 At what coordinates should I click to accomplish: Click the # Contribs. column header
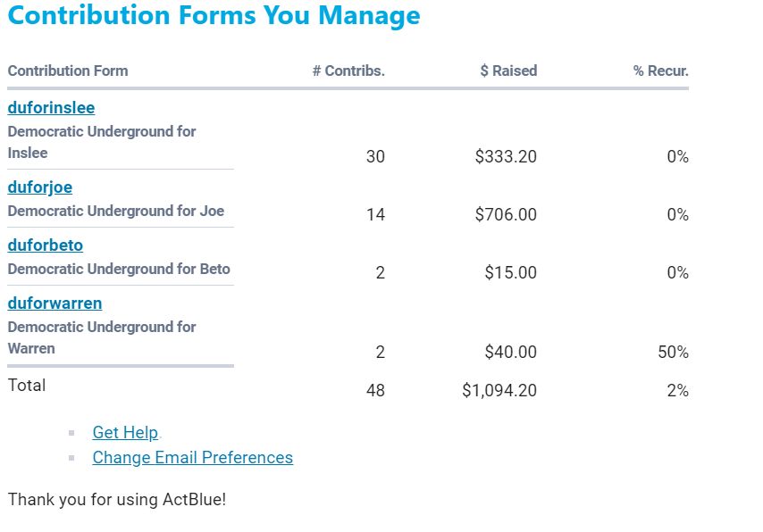pyautogui.click(x=348, y=71)
